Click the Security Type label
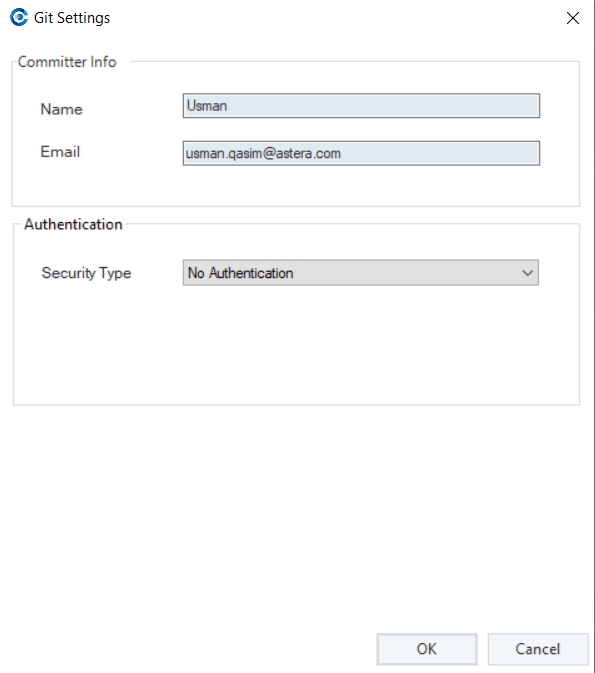Image resolution: width=595 pixels, height=673 pixels. (86, 273)
